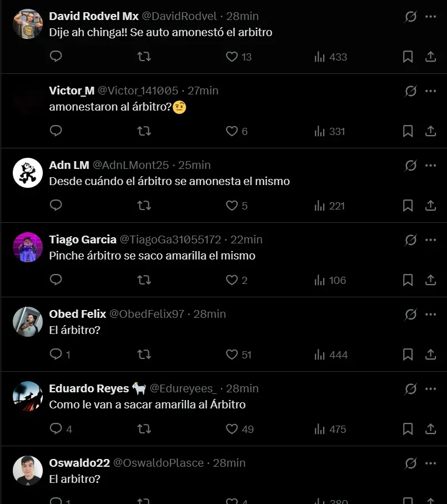This screenshot has height=504, width=447.
Task: Share Tiago Garcia's tweet
Action: click(x=430, y=280)
